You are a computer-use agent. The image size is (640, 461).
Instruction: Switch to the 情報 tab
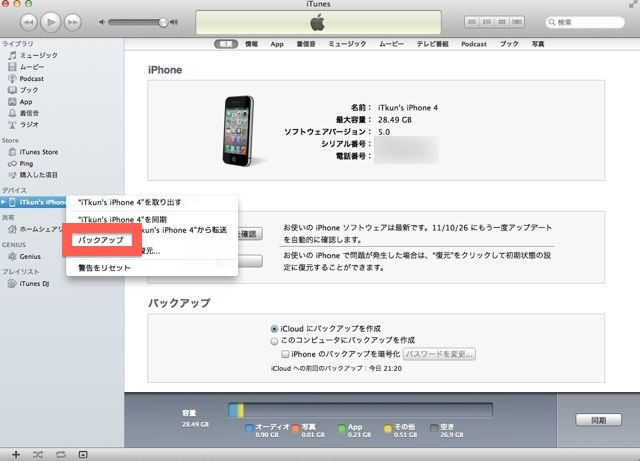point(251,44)
